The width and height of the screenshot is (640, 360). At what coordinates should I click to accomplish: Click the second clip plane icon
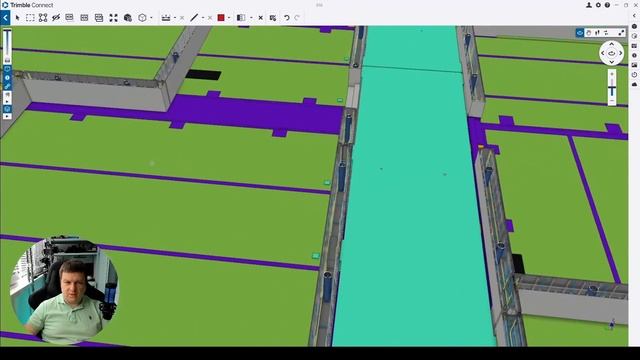pos(84,18)
